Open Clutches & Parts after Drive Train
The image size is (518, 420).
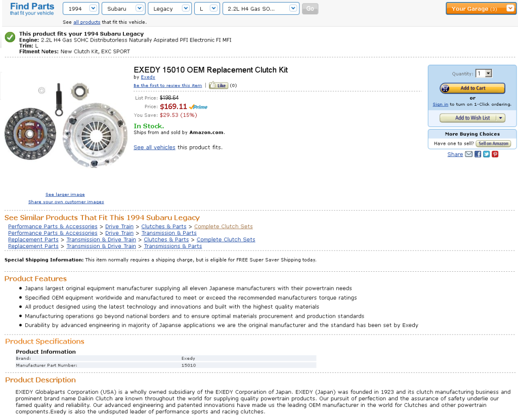[164, 227]
